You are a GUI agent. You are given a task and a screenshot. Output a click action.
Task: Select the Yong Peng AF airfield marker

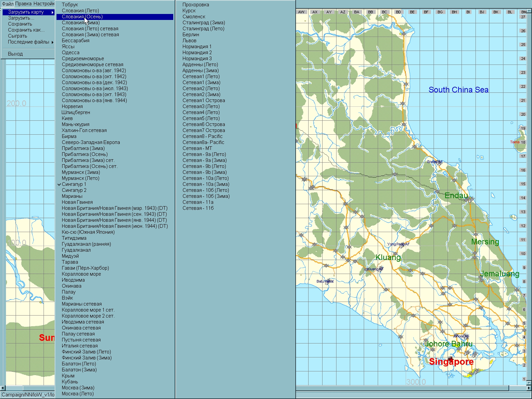tap(403, 245)
